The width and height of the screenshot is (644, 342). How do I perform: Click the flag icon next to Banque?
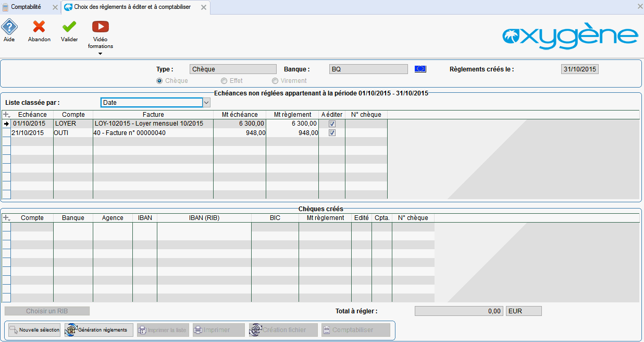click(420, 69)
